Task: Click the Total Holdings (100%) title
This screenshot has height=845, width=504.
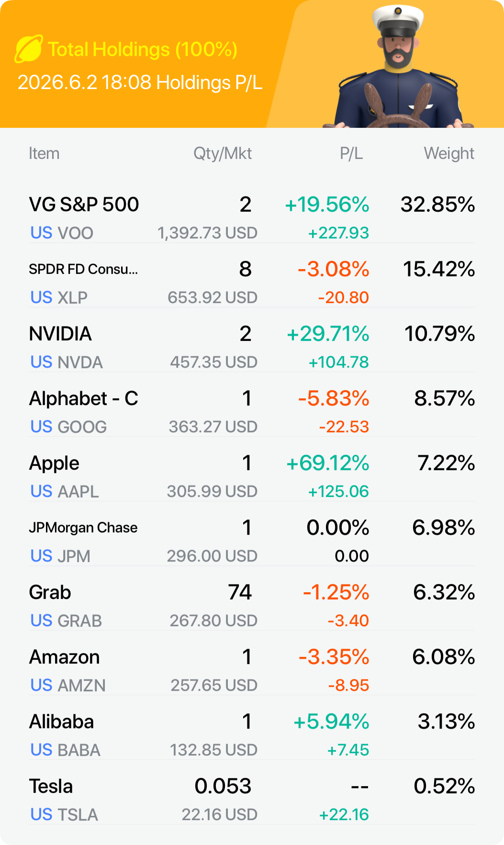Action: point(143,49)
